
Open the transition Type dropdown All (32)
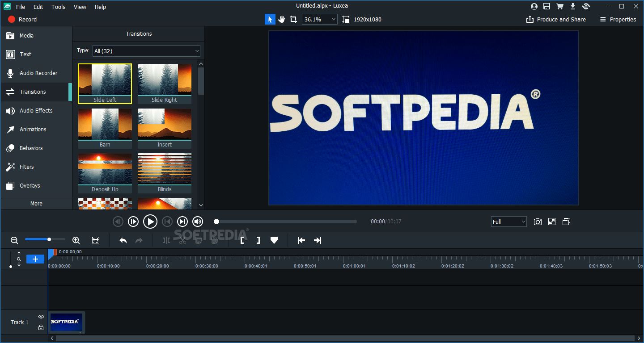146,51
